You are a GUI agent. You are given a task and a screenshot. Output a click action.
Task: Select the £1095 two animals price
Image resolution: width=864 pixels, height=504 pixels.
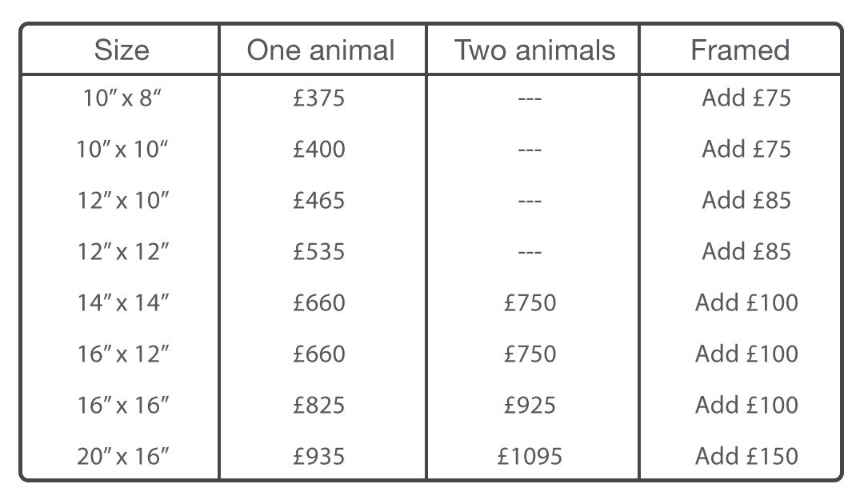click(x=530, y=457)
